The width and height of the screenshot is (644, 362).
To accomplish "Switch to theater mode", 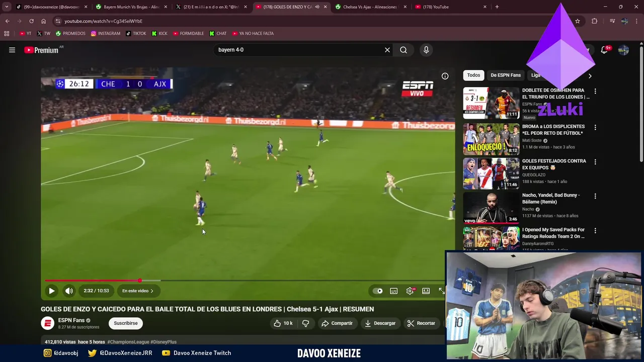I will click(426, 291).
